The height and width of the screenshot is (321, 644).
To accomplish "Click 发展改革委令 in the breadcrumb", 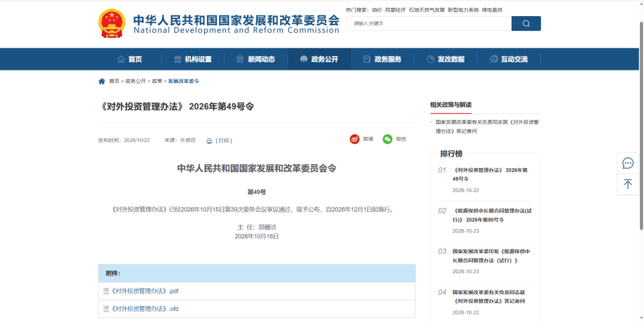I will (184, 81).
